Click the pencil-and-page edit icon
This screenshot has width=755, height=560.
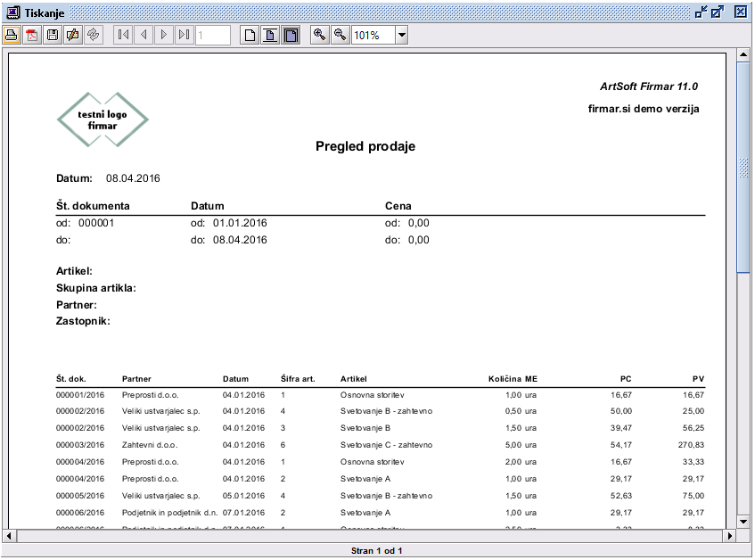click(x=73, y=35)
